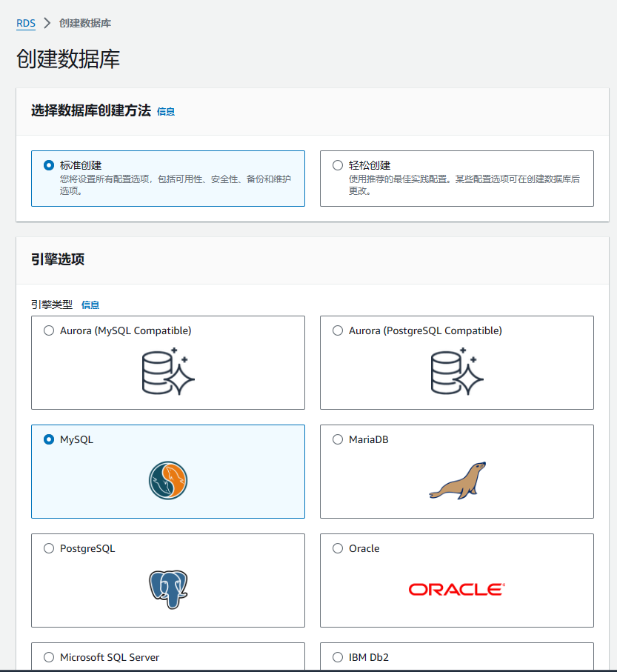Image resolution: width=617 pixels, height=672 pixels.
Task: Select the IBM Db2 radio button
Action: pos(338,657)
